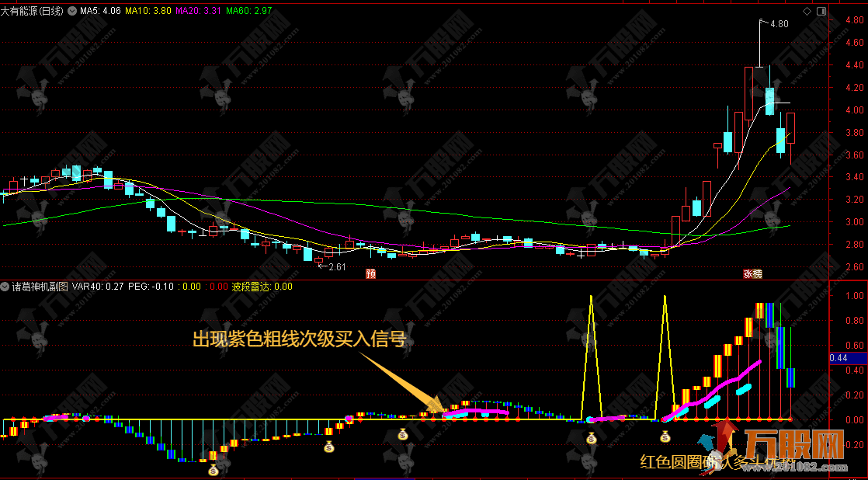
Task: Select the MA5: 4.06 indicator label
Action: [100, 11]
